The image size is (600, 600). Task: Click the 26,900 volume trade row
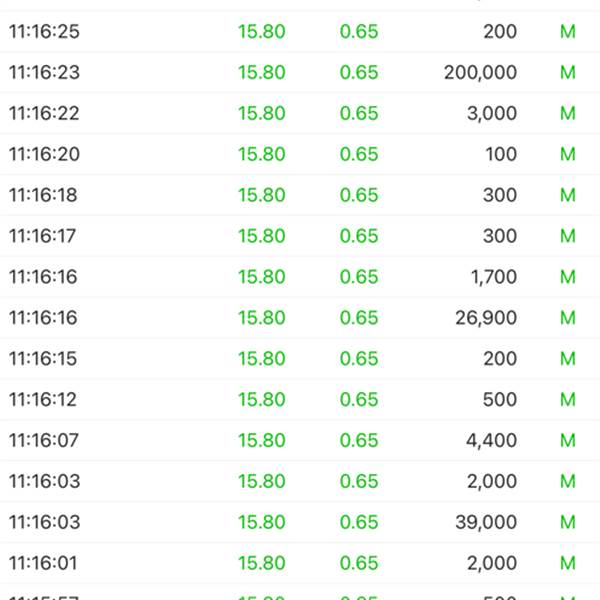coord(300,318)
